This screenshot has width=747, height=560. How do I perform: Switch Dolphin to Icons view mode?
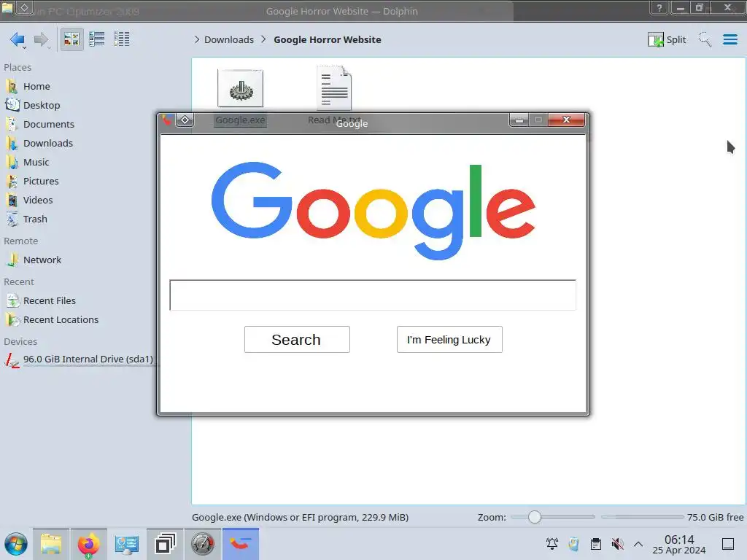click(x=71, y=39)
